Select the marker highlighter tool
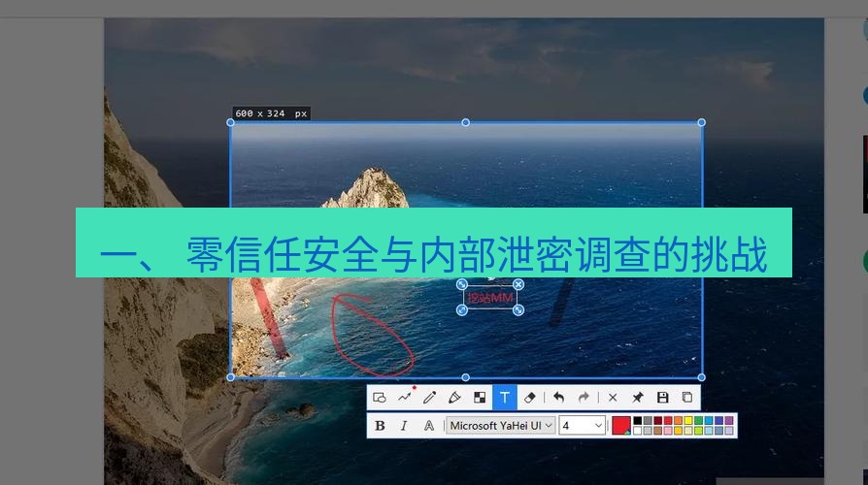The height and width of the screenshot is (485, 868). click(454, 397)
